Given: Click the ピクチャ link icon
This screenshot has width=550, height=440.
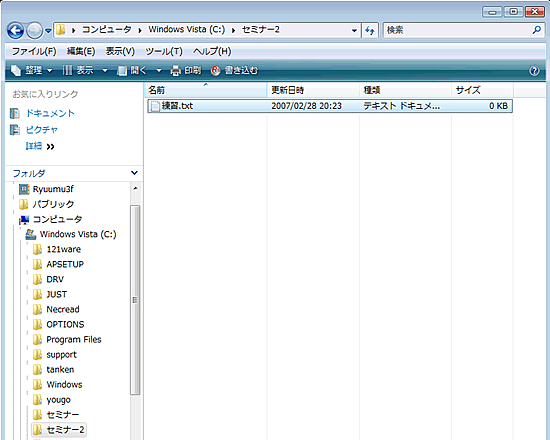Looking at the screenshot, I should (x=15, y=130).
